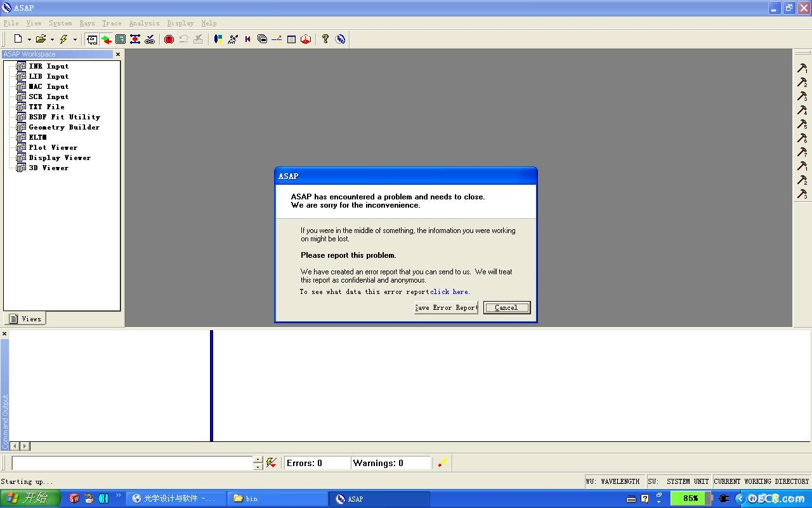The image size is (812, 508).
Task: Open the Trace menu
Action: coord(112,23)
